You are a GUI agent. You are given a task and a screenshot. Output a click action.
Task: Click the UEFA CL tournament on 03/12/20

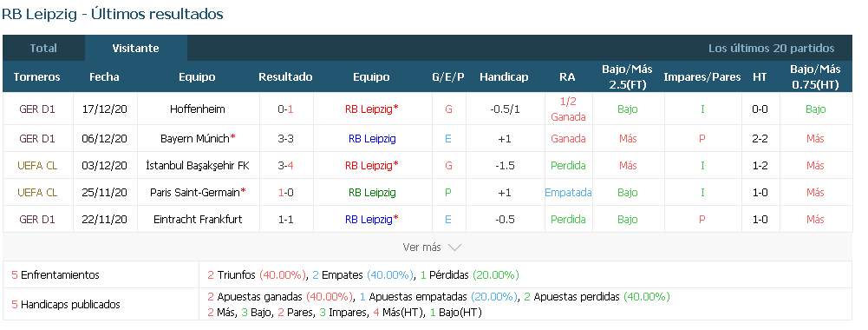pyautogui.click(x=37, y=165)
